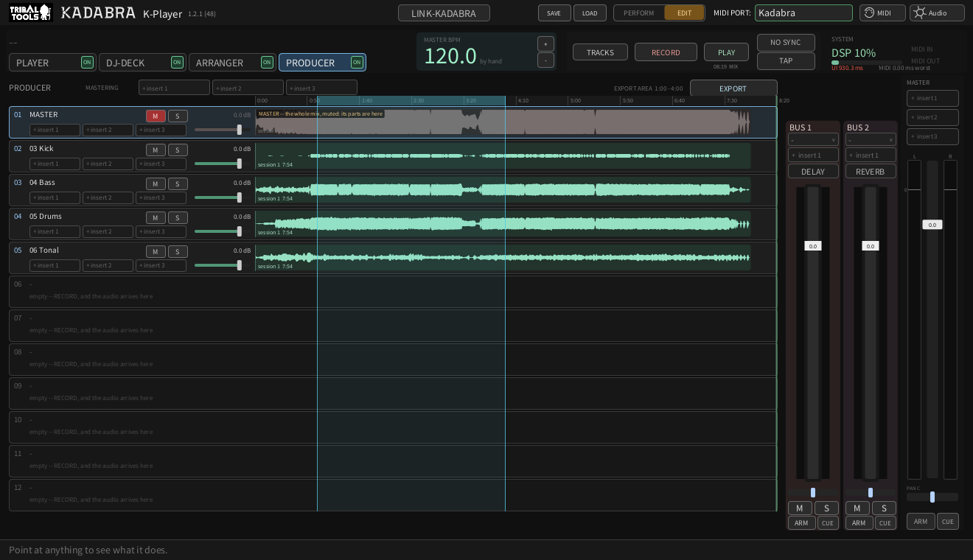Image resolution: width=973 pixels, height=560 pixels.
Task: Click the TAP tempo button
Action: pyautogui.click(x=786, y=61)
